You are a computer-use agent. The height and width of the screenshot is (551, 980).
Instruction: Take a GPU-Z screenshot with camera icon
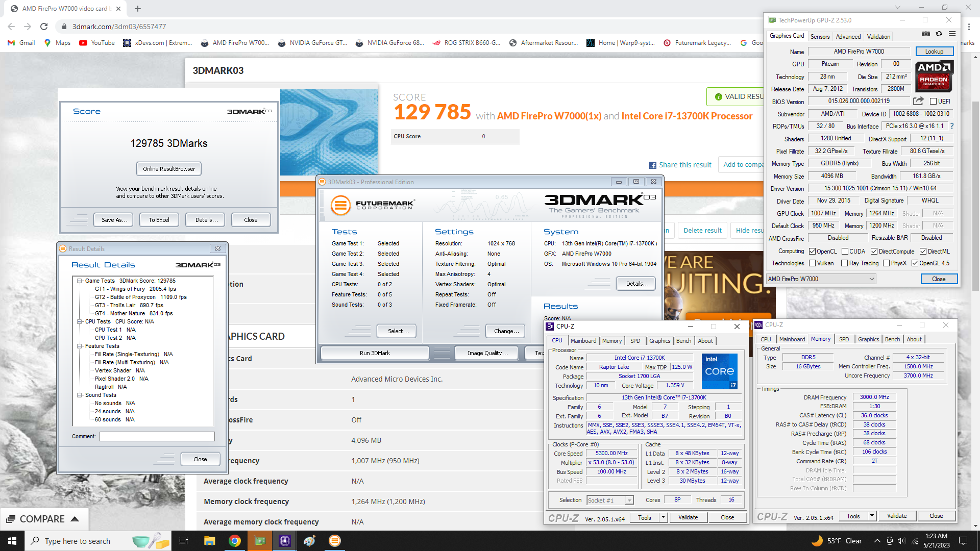926,34
